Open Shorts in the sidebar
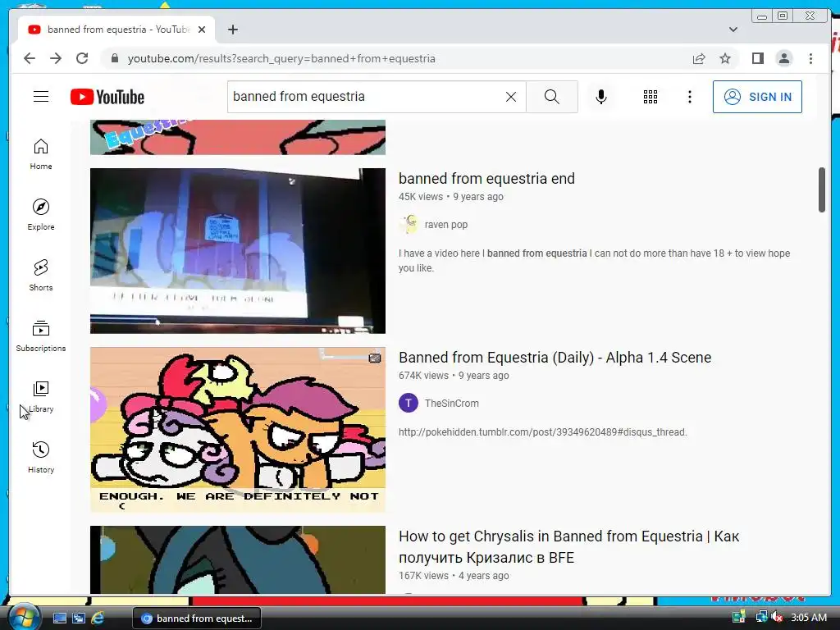The height and width of the screenshot is (630, 840). tap(41, 276)
